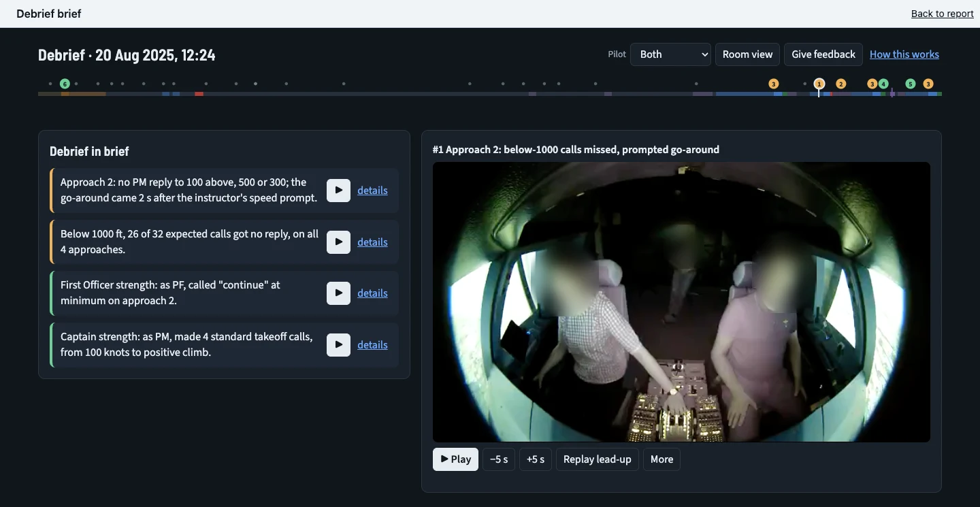Go back via Back to report link
Screen dimensions: 980x507
click(943, 14)
